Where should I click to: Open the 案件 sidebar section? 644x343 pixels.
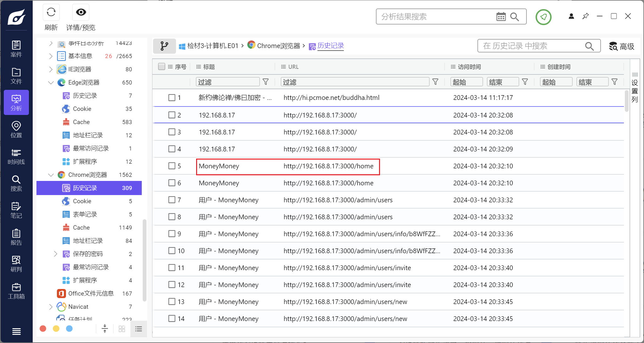tap(16, 49)
